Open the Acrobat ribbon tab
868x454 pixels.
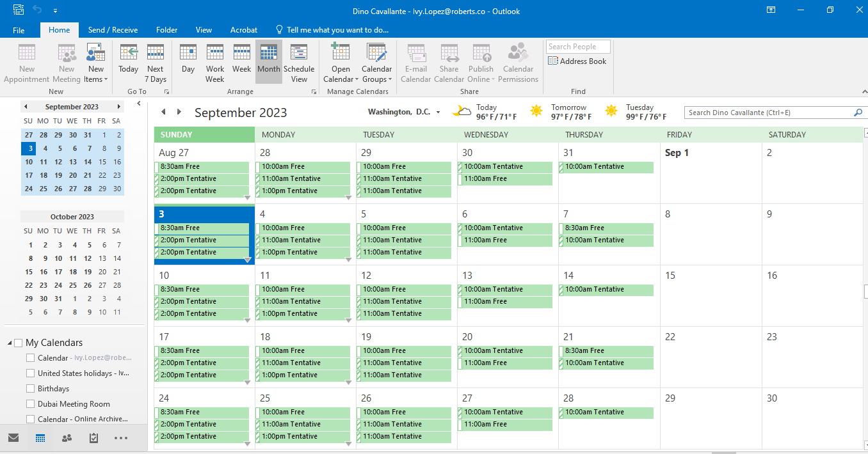coord(244,30)
